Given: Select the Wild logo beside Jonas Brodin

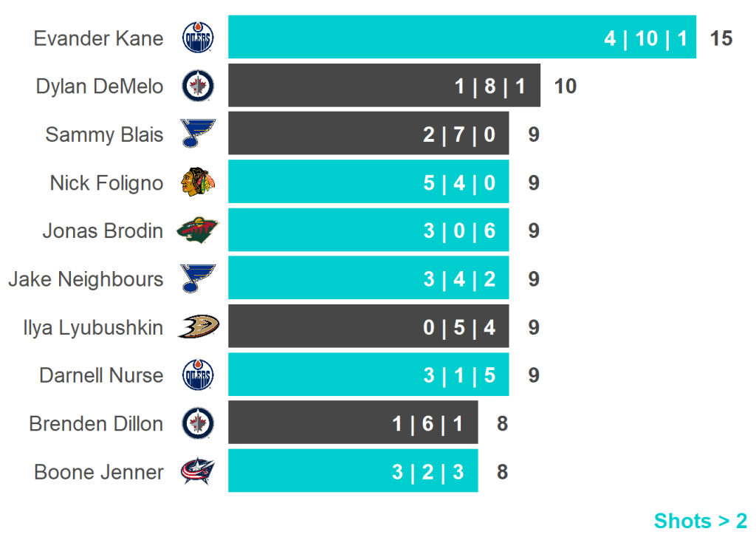Looking at the screenshot, I should click(x=198, y=230).
